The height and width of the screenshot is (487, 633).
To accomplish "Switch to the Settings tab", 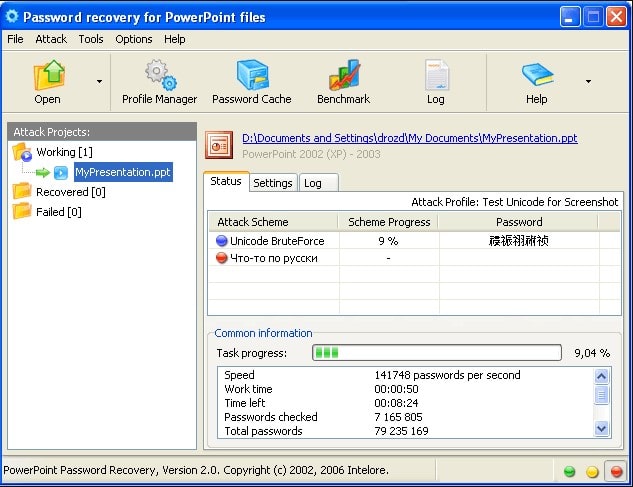I will click(273, 183).
